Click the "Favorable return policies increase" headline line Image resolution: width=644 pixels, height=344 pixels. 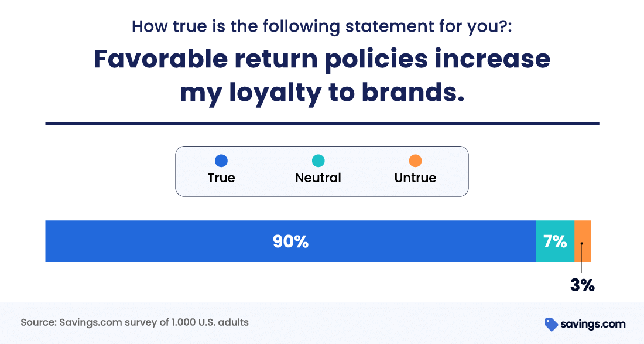[x=321, y=59]
